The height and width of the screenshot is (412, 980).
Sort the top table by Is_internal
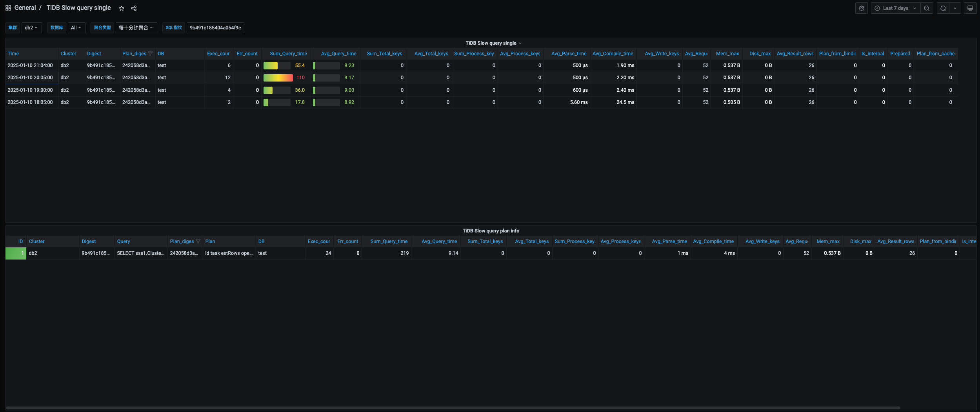[x=873, y=54]
